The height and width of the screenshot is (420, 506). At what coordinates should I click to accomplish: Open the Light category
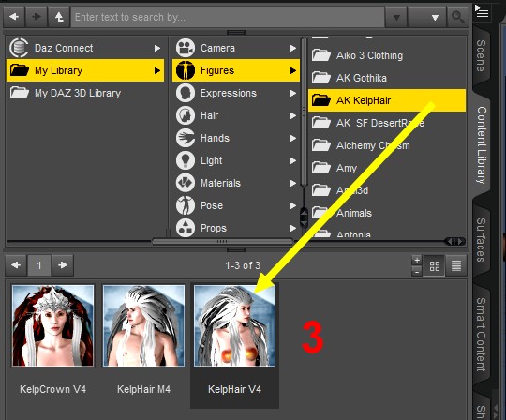(236, 160)
